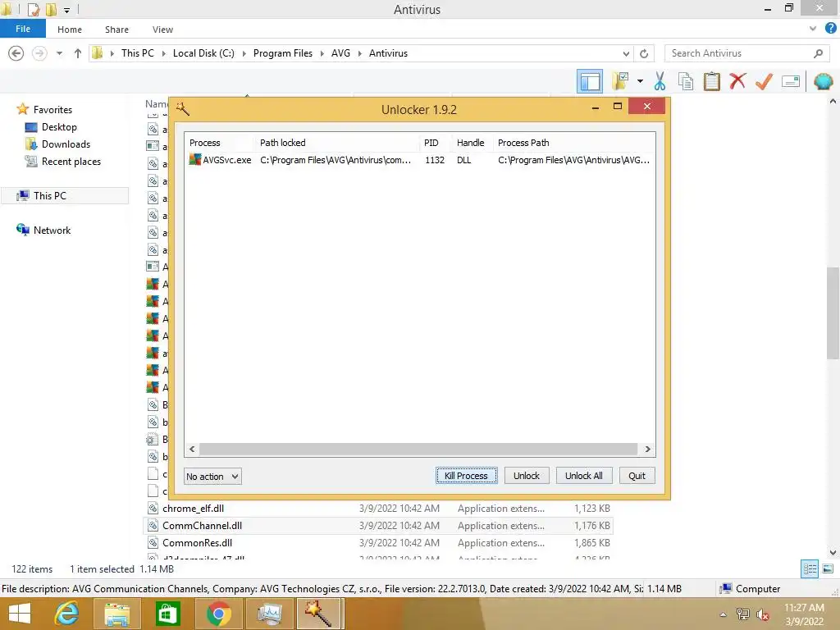Image resolution: width=840 pixels, height=630 pixels.
Task: Open Favorites in navigation pane
Action: tap(52, 109)
